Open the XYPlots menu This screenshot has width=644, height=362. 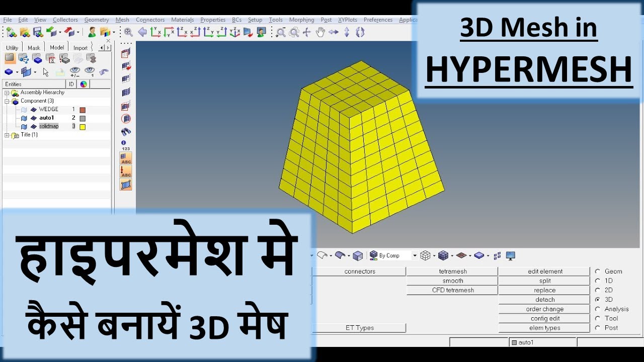coord(348,20)
